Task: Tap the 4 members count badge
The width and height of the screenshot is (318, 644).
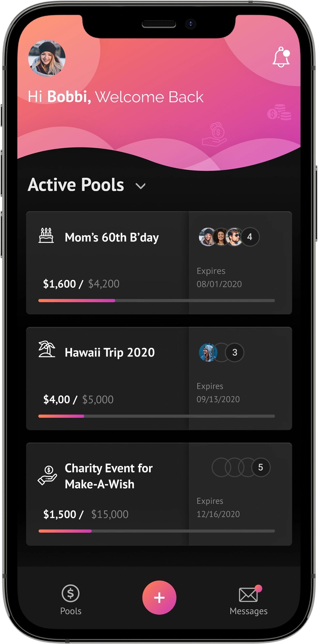Action: point(250,237)
